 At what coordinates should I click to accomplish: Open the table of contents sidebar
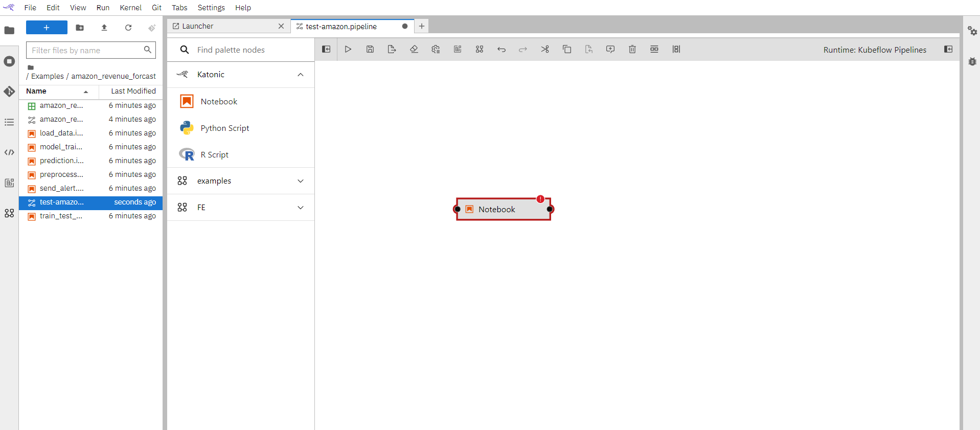tap(9, 122)
